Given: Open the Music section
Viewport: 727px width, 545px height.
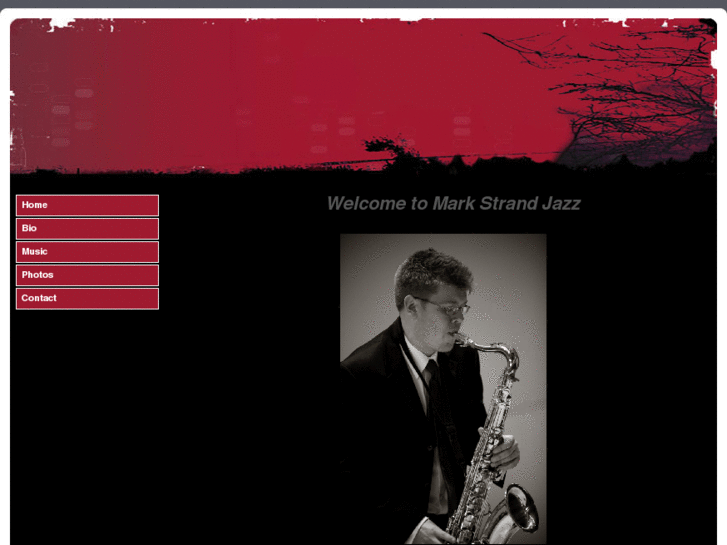Looking at the screenshot, I should [x=87, y=252].
